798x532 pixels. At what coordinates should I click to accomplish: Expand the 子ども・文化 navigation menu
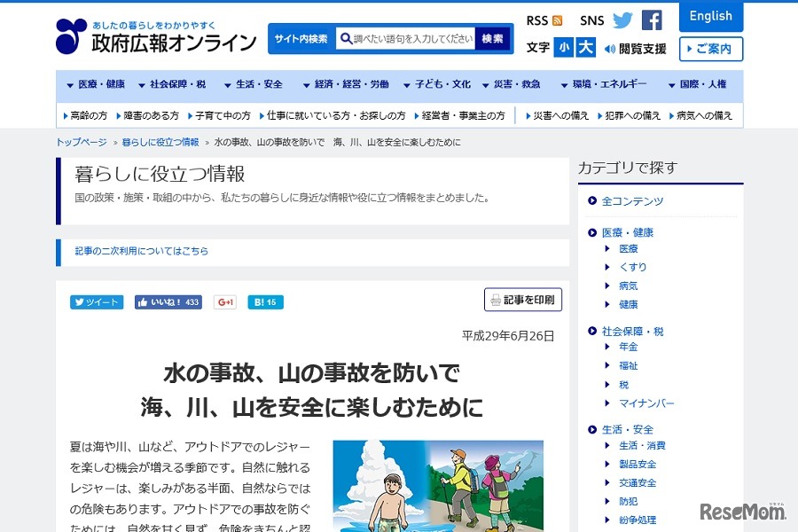click(437, 84)
